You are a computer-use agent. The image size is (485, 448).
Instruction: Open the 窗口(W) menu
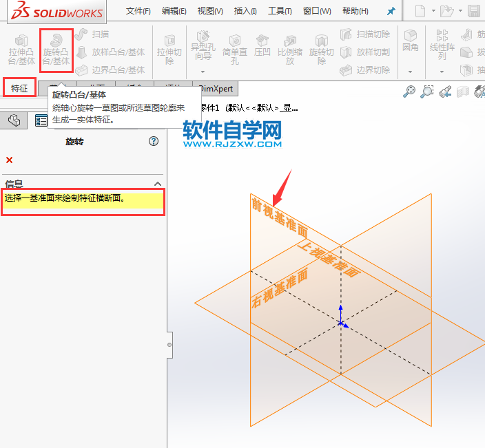click(x=317, y=11)
